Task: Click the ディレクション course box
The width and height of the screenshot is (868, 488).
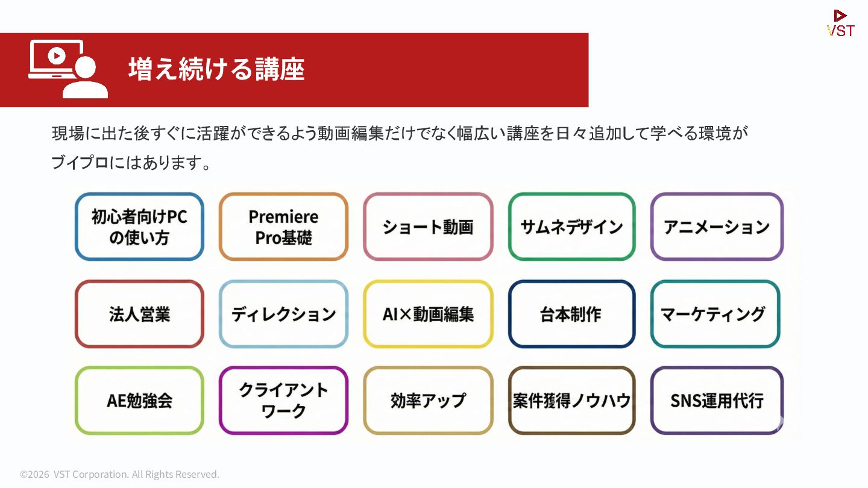Action: (283, 314)
